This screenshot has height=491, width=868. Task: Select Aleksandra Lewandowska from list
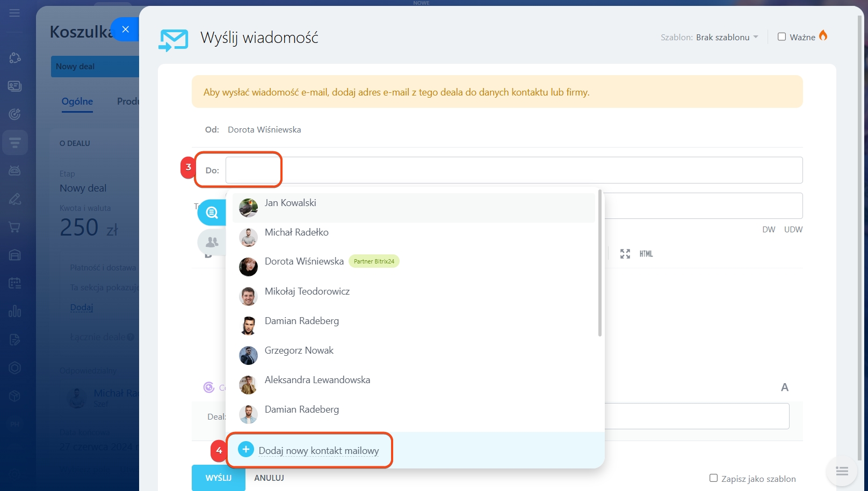317,380
